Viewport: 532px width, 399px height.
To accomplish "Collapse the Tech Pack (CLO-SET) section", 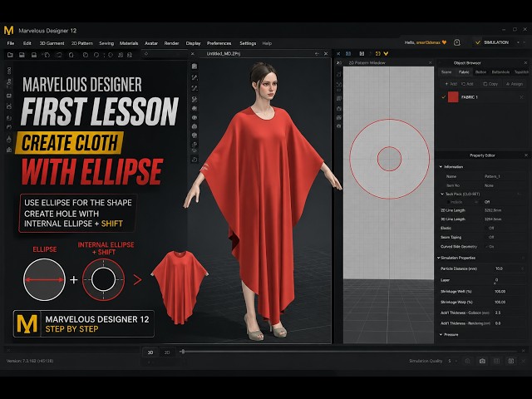I will tap(442, 194).
